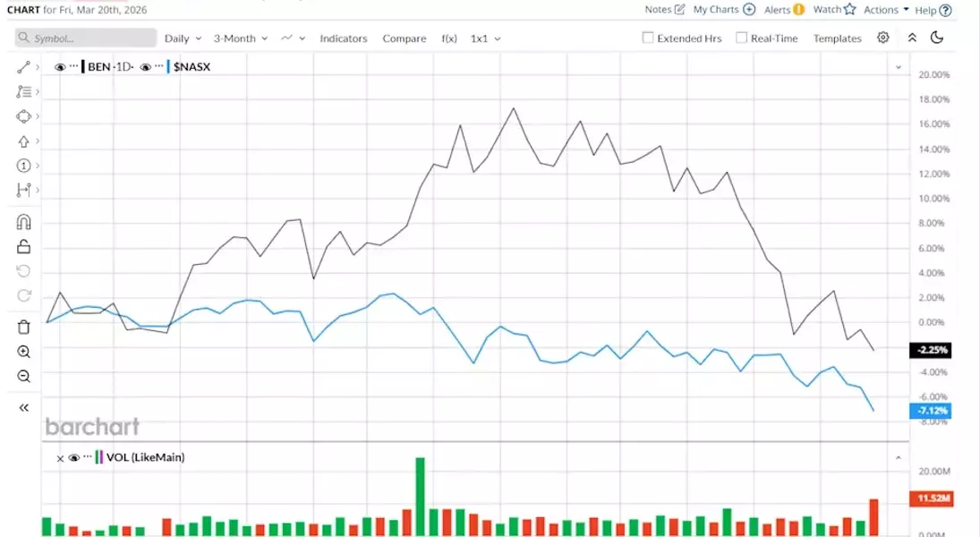
Task: Click the $NASX blue color swatch
Action: point(169,67)
